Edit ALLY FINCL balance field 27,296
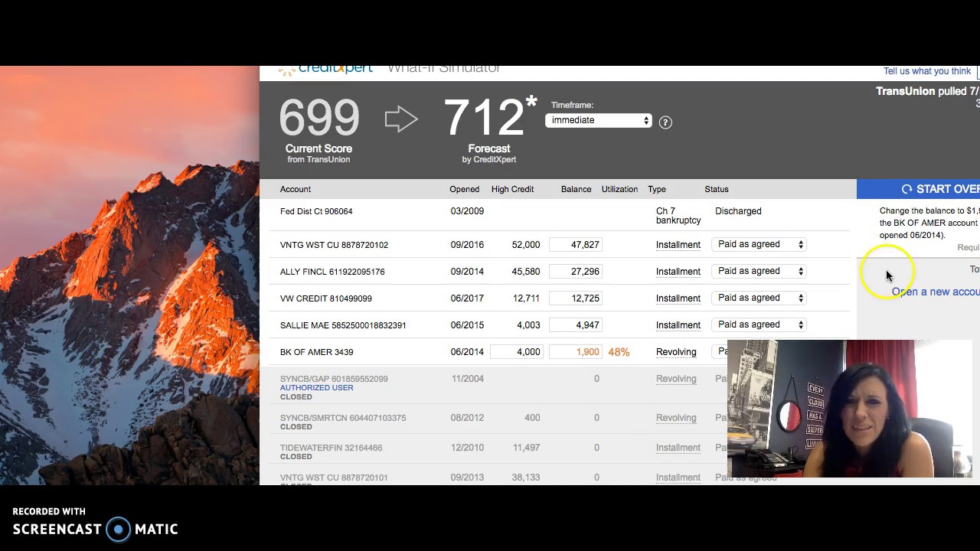980x551 pixels. [576, 272]
